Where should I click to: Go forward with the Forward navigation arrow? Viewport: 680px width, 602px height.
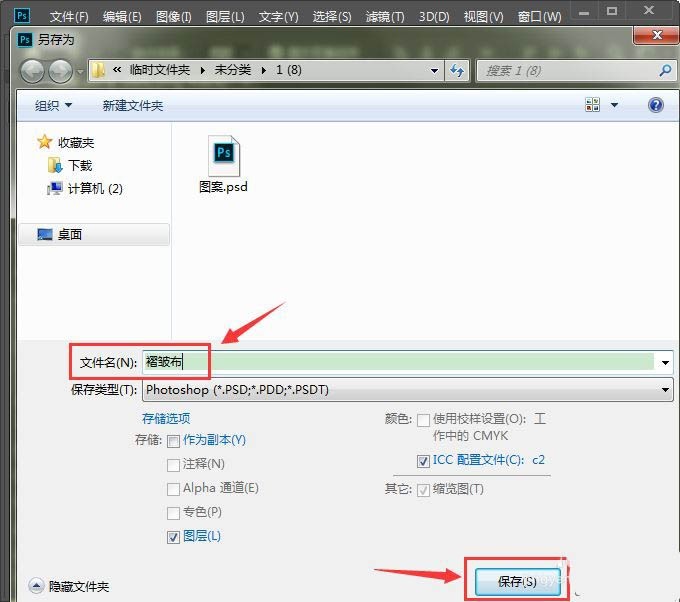(60, 71)
